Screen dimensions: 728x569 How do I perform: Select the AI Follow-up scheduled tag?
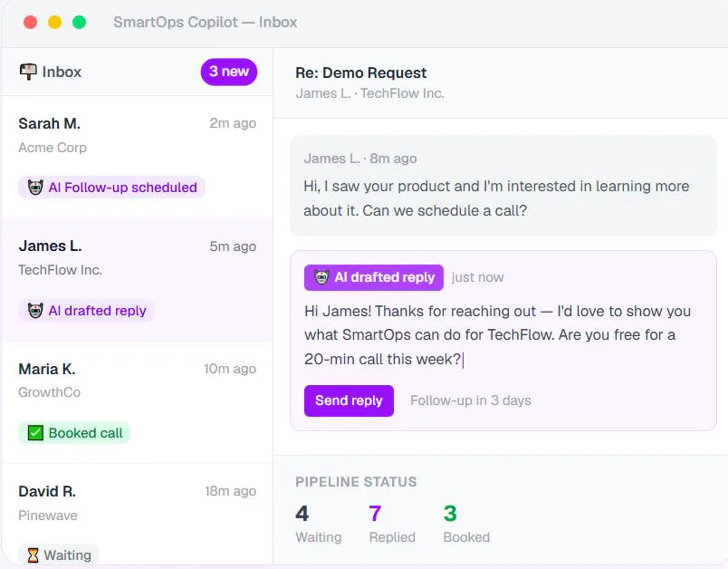pos(112,188)
